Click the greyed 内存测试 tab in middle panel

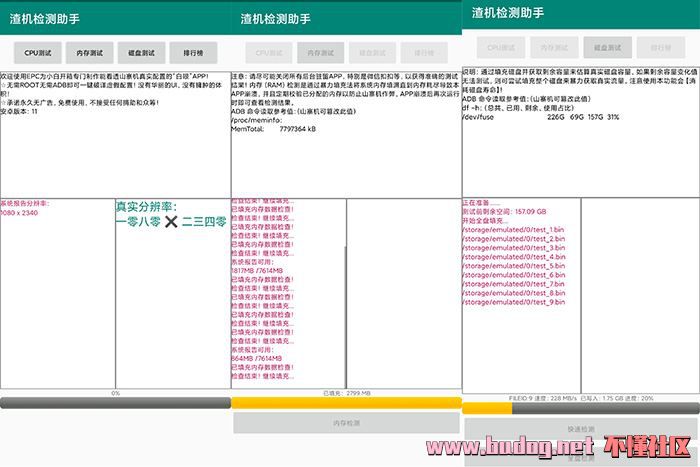click(321, 52)
